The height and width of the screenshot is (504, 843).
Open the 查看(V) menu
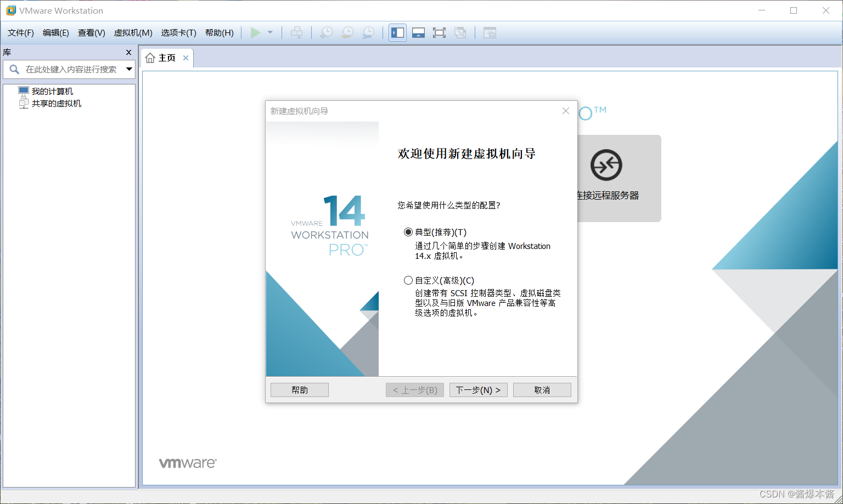tap(92, 33)
